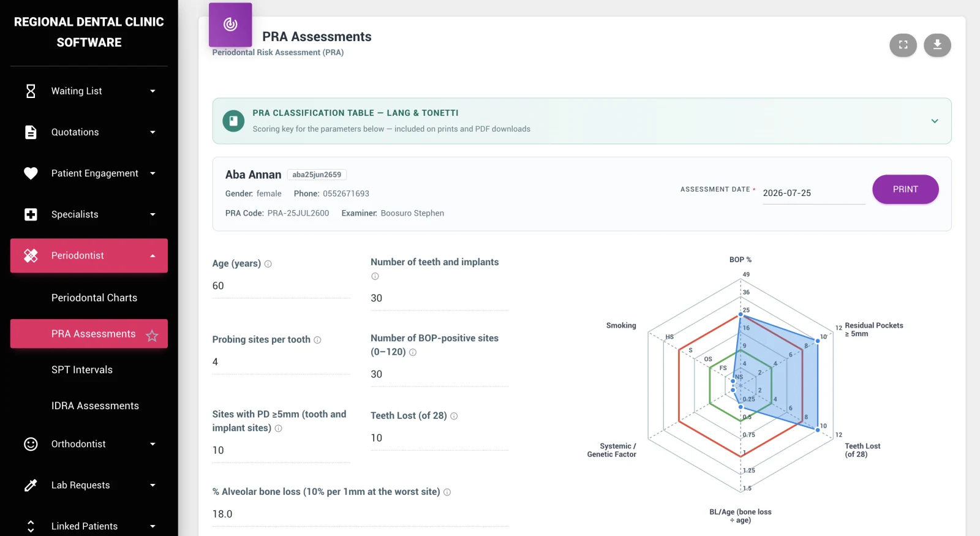Edit the Assessment Date field

click(x=813, y=193)
